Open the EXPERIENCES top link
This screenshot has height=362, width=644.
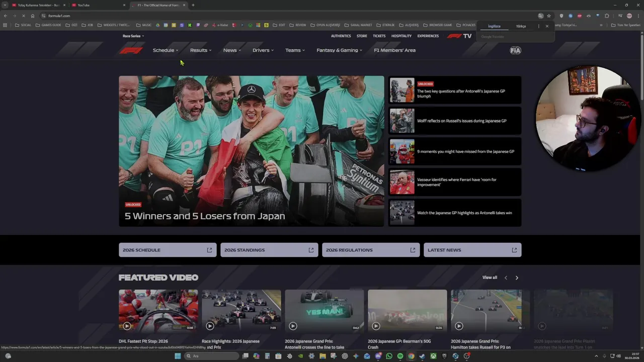point(428,36)
